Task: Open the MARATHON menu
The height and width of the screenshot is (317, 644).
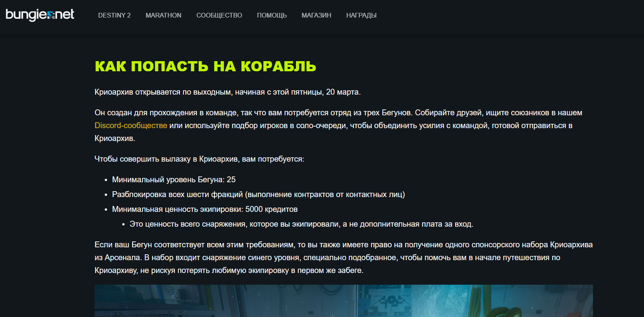Action: pos(164,15)
